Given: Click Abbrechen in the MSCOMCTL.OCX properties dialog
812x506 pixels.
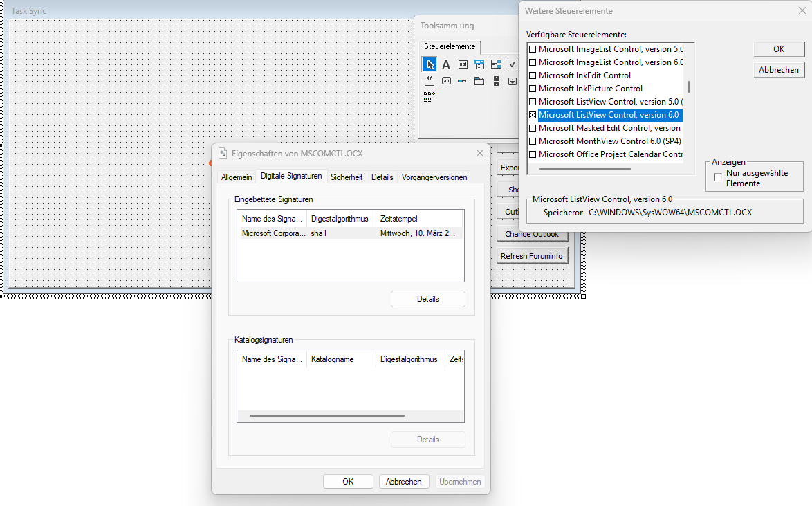Looking at the screenshot, I should point(403,482).
